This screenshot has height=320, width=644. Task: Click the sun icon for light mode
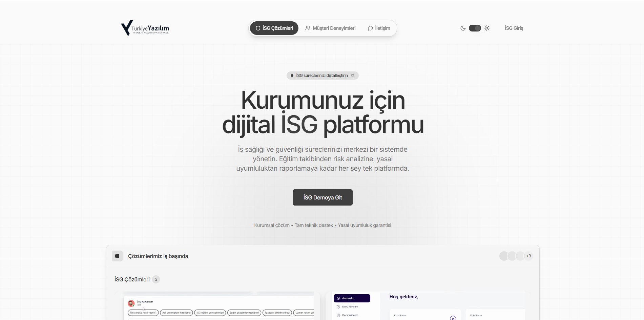click(x=487, y=28)
